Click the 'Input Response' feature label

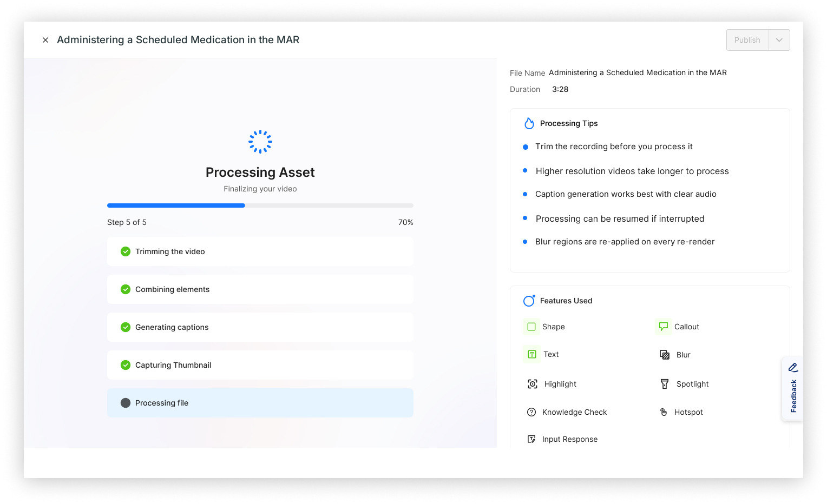click(x=570, y=439)
